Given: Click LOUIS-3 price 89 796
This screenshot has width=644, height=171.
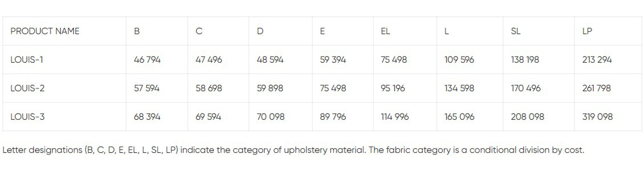Looking at the screenshot, I should tap(333, 117).
